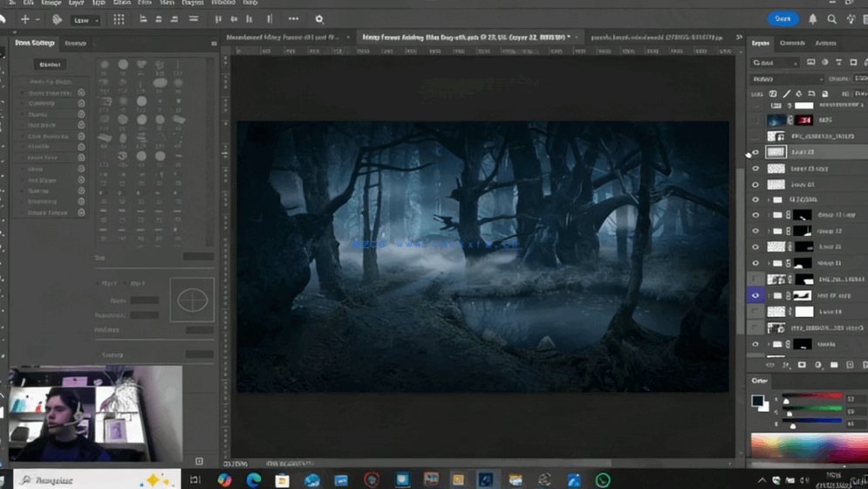Toggle the Flip Y checkbox
Viewport: 868px width, 489px height.
click(x=126, y=283)
